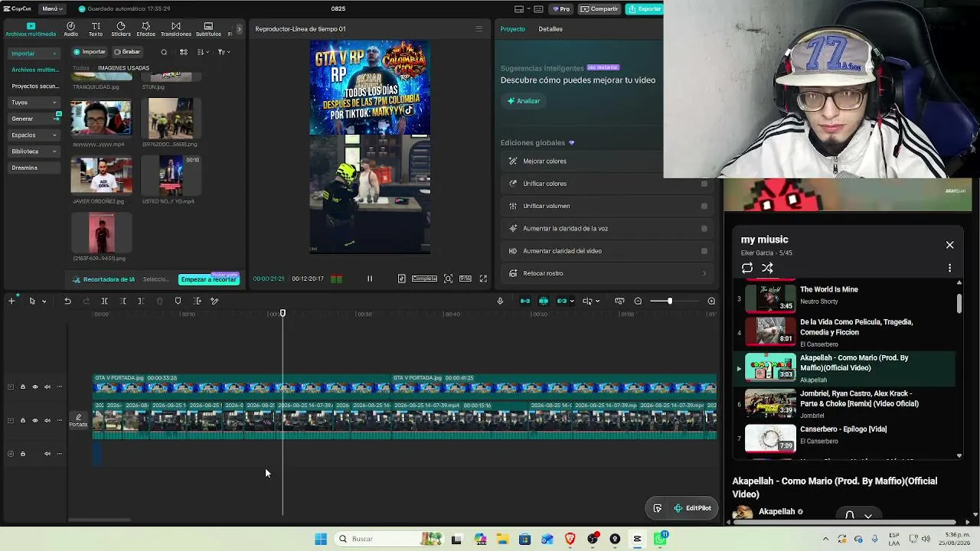
Task: Open File Explorer from the taskbar
Action: click(x=502, y=539)
